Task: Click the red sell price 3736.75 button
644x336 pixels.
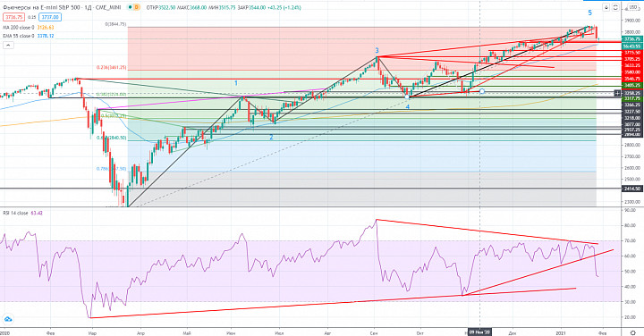Action: tap(14, 17)
